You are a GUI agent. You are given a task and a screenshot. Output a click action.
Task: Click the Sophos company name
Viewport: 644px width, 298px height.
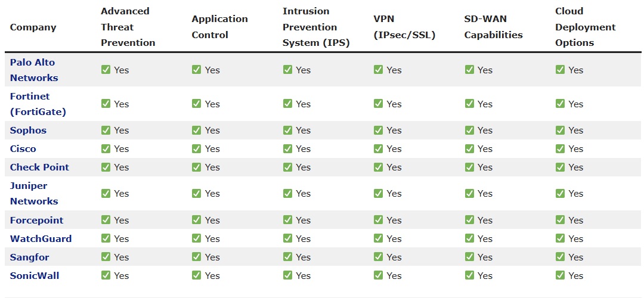[x=28, y=131]
